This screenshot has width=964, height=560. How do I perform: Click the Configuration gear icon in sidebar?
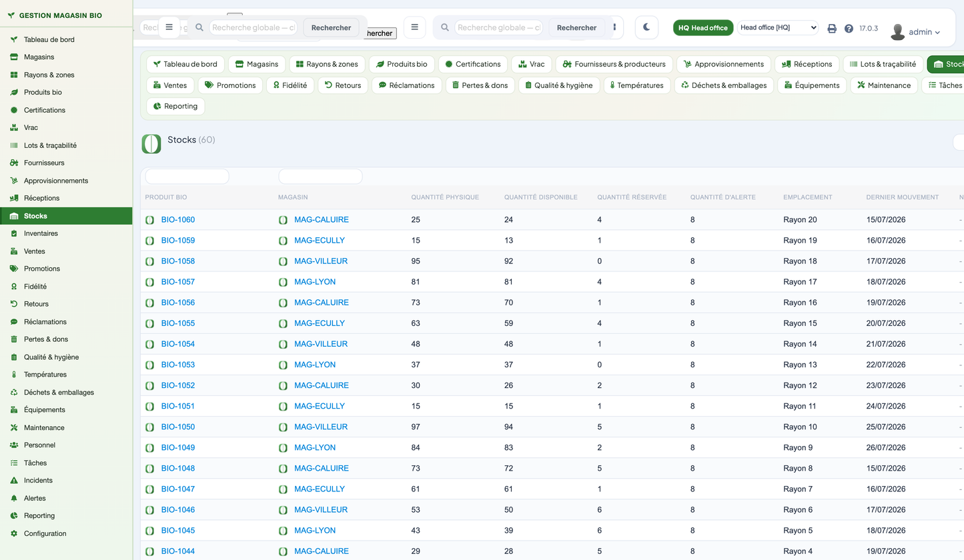[14, 533]
